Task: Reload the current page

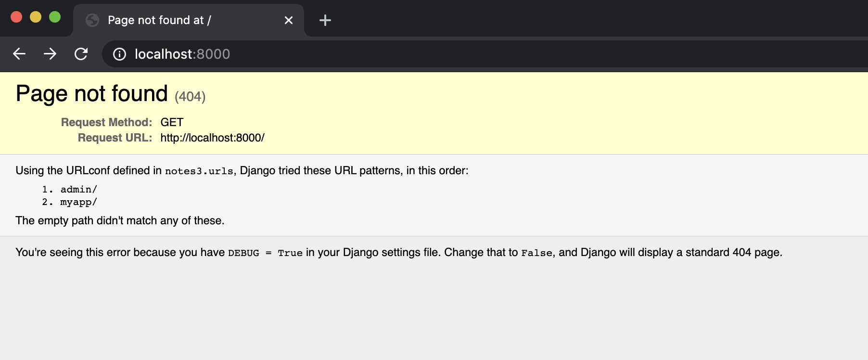Action: [81, 54]
